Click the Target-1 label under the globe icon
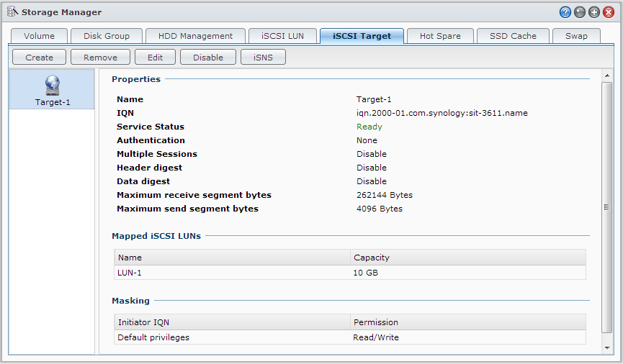 click(x=53, y=102)
